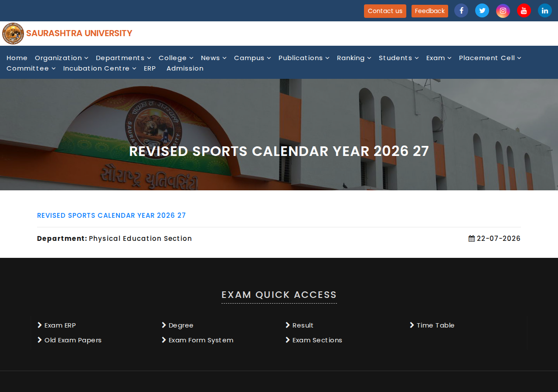Open the Time Table quick link
The image size is (558, 392).
pyautogui.click(x=432, y=325)
